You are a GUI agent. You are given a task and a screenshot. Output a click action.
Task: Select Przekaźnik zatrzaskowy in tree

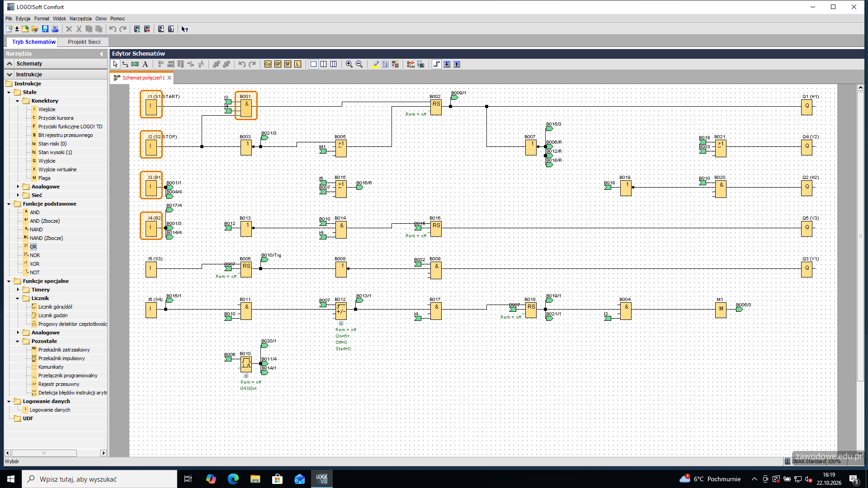(64, 350)
